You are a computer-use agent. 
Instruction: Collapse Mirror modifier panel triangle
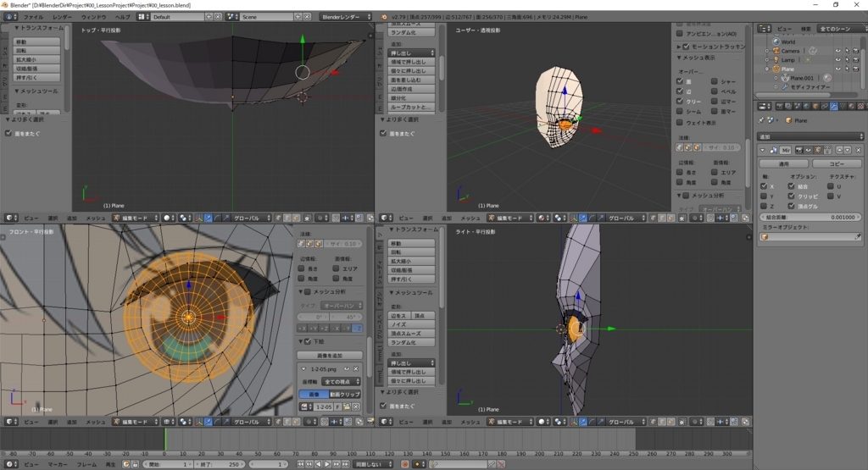tap(762, 150)
